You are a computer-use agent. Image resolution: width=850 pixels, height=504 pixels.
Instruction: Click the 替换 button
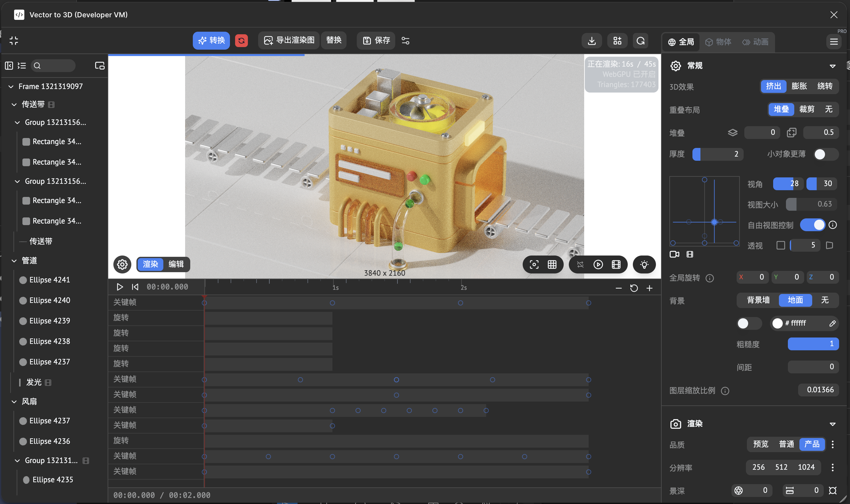(x=333, y=41)
